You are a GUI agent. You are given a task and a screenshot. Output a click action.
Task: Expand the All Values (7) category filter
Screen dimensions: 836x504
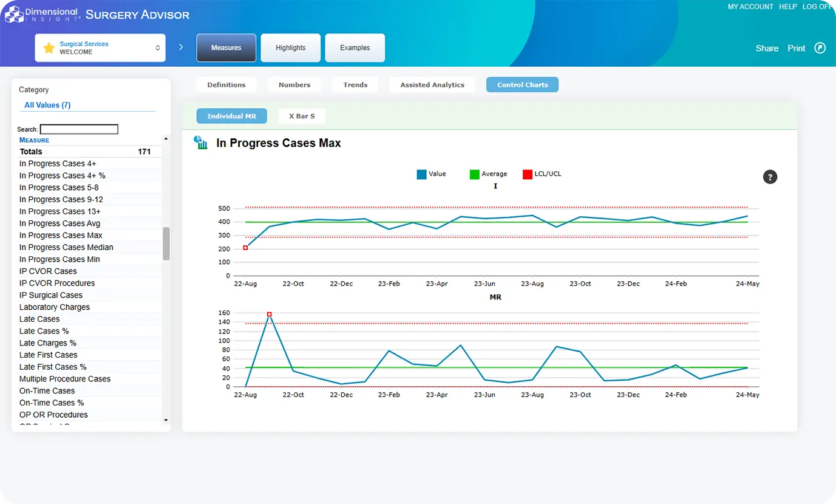pos(47,105)
